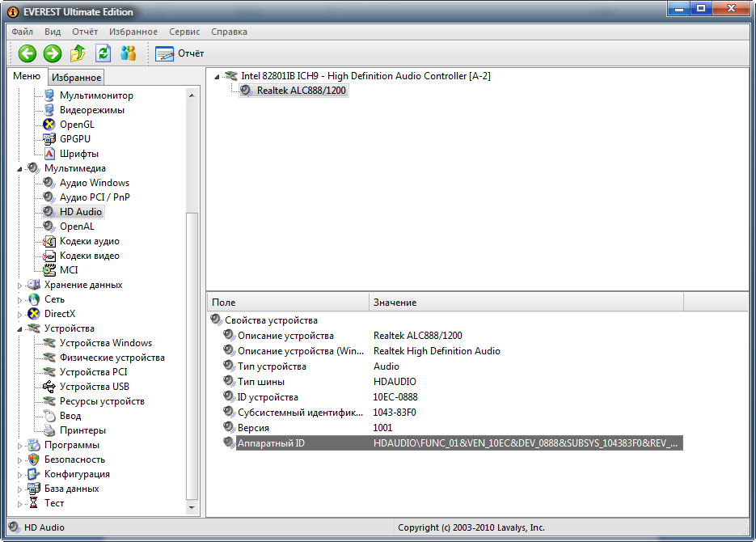756x542 pixels.
Task: Click the green Forward arrow toolbar button
Action: click(x=53, y=53)
